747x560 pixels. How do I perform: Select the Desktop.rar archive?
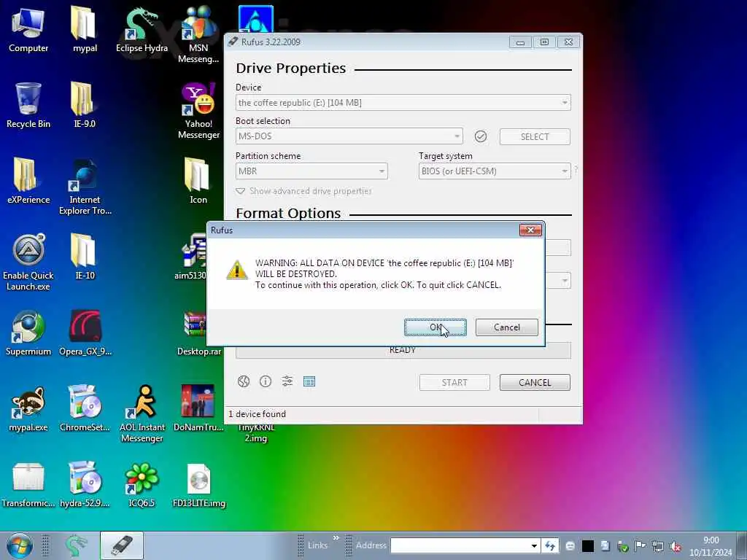tap(198, 332)
